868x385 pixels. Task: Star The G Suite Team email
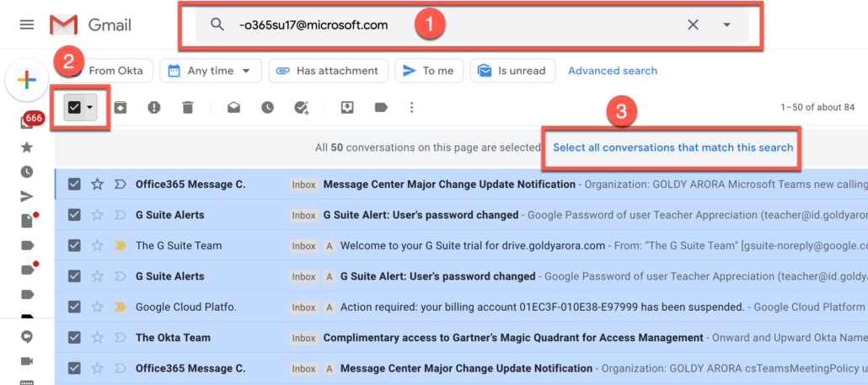pos(98,246)
